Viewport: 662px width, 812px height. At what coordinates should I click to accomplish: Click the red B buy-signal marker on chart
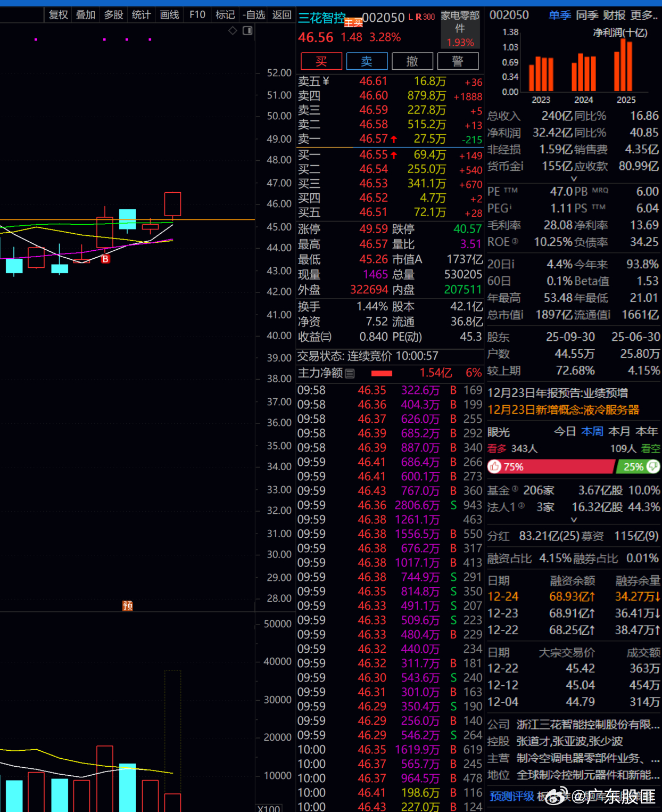[x=105, y=259]
